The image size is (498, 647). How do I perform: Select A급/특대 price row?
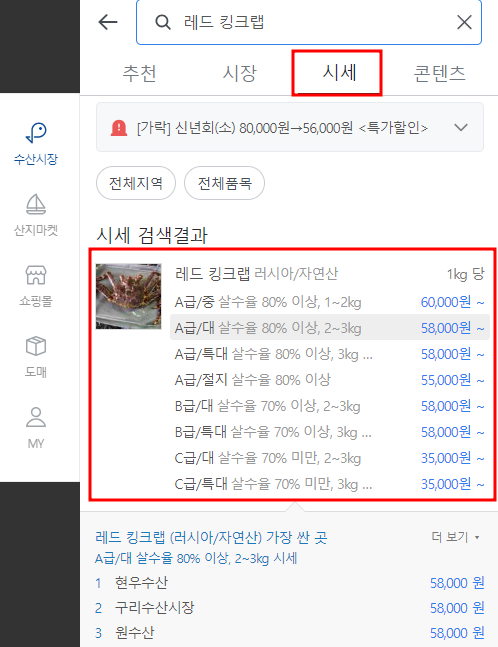click(329, 354)
